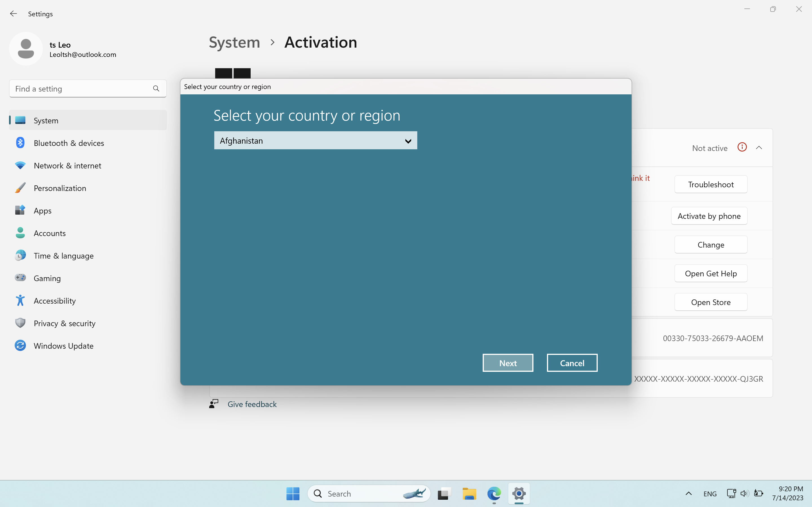
Task: Open the Afghanistan country dropdown
Action: pos(315,141)
